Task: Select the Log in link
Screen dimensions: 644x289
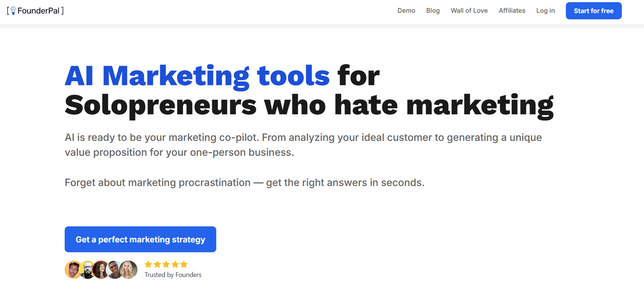Action: pos(545,10)
